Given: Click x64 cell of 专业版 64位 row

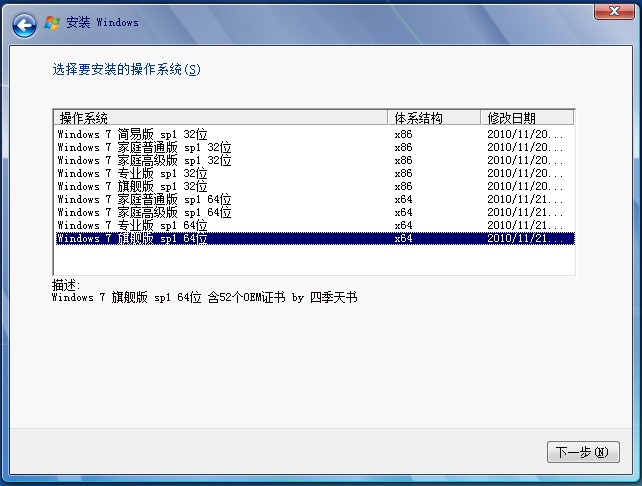Looking at the screenshot, I should coord(403,226).
